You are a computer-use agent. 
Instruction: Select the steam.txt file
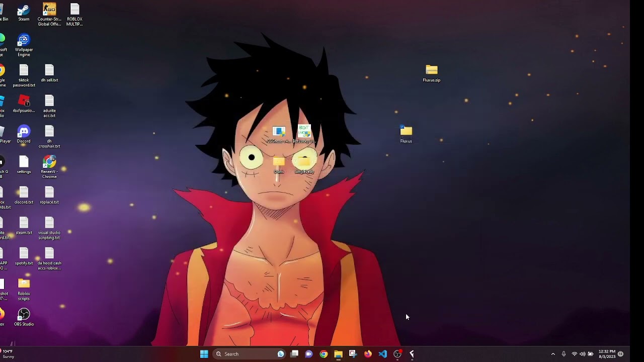click(x=24, y=226)
